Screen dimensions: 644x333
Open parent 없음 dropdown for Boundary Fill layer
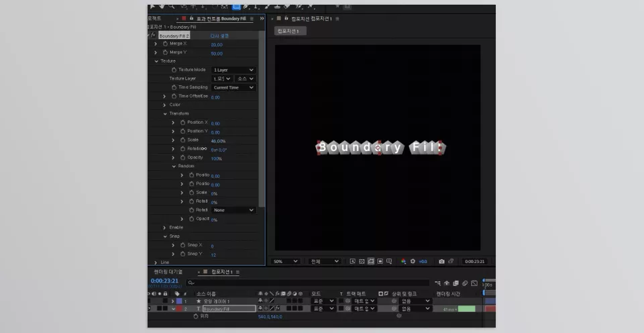click(415, 308)
